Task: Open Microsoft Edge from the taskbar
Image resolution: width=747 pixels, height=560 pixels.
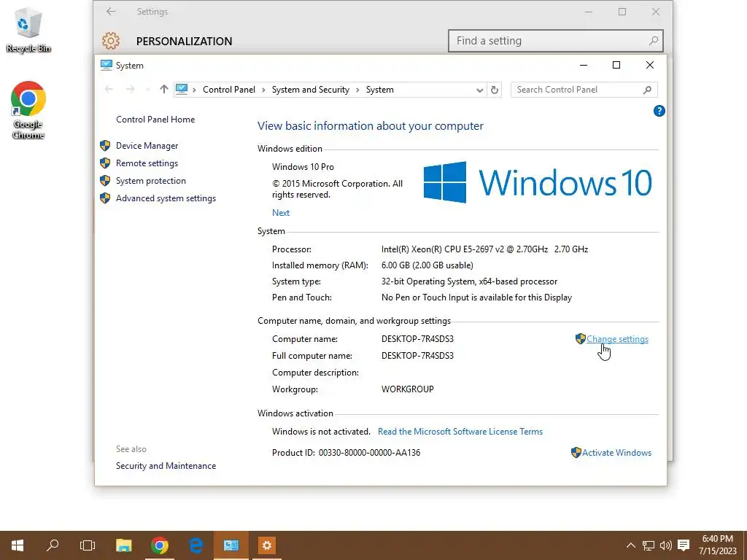Action: pyautogui.click(x=196, y=545)
